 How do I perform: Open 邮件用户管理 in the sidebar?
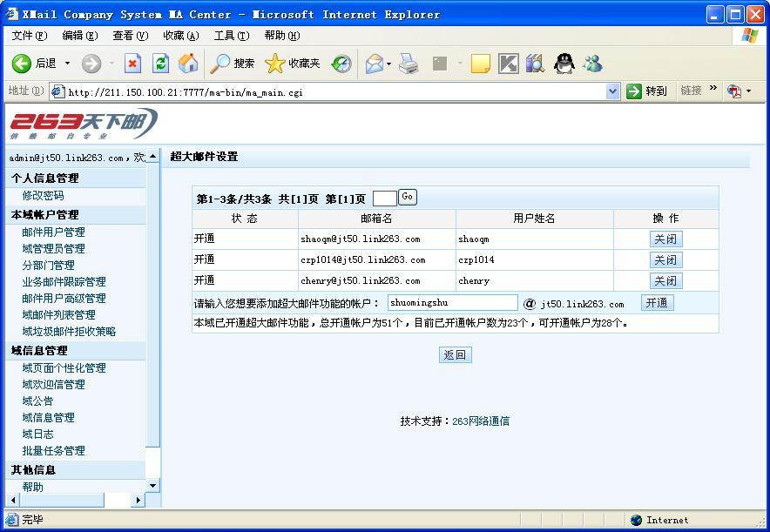tap(53, 232)
